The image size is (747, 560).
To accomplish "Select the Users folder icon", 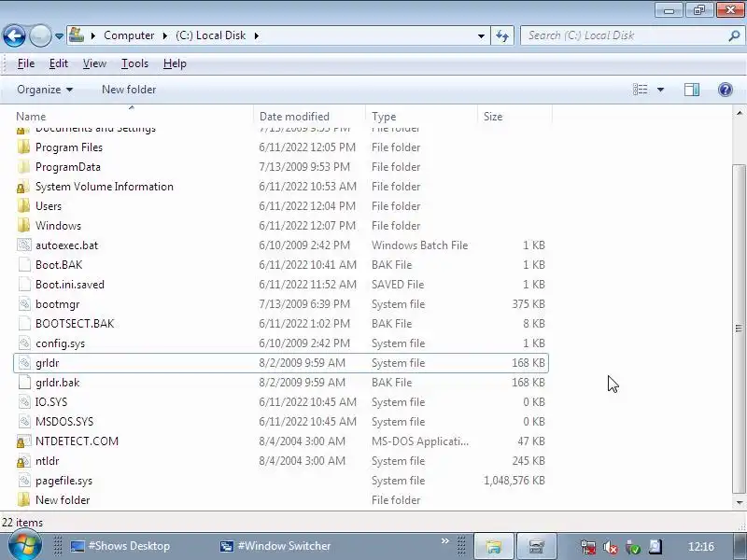I will (x=23, y=206).
